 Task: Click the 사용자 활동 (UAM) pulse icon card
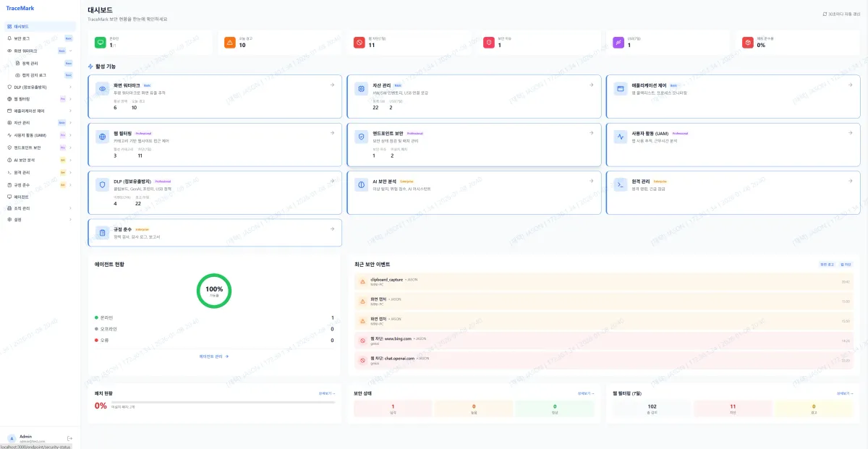[x=733, y=144]
